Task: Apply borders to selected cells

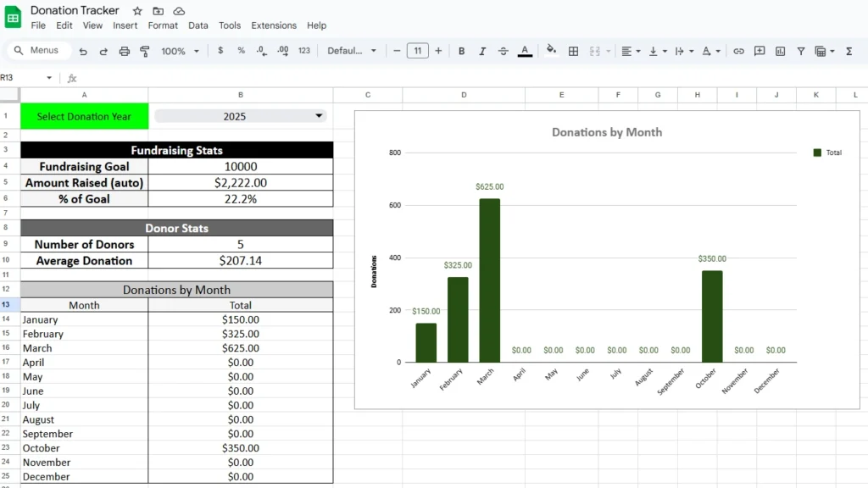Action: point(574,51)
